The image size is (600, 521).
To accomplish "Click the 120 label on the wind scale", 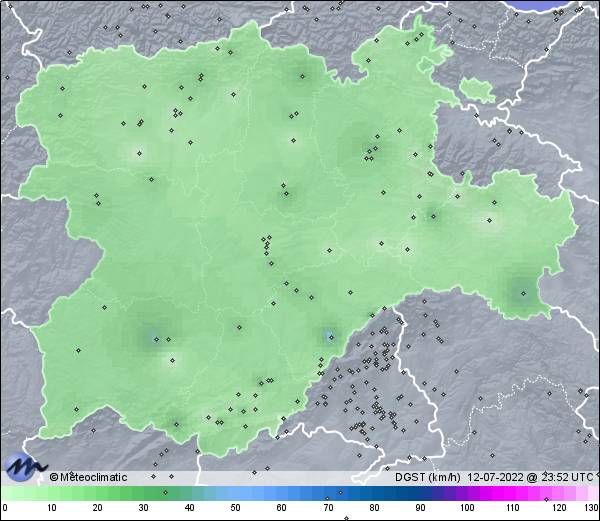I will point(559,508).
